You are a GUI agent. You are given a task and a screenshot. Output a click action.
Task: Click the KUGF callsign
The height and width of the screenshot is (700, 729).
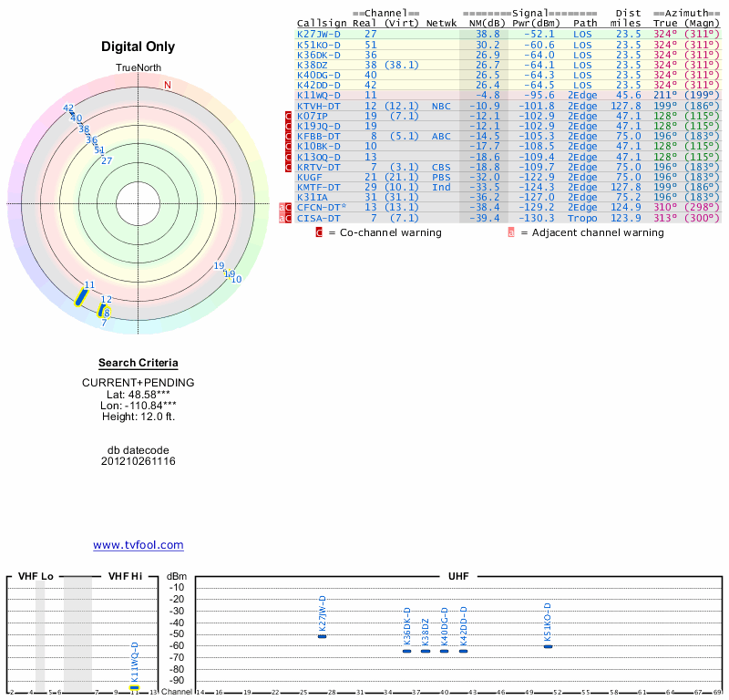pyautogui.click(x=309, y=177)
